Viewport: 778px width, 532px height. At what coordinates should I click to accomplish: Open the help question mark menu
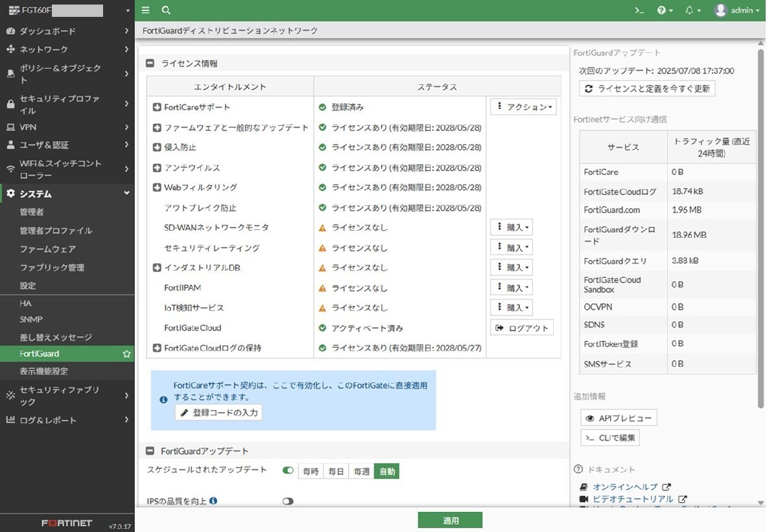(661, 10)
